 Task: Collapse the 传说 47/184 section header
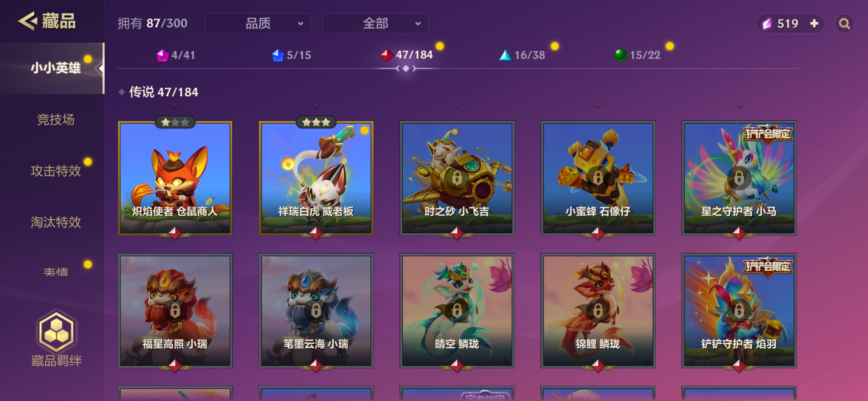(159, 92)
